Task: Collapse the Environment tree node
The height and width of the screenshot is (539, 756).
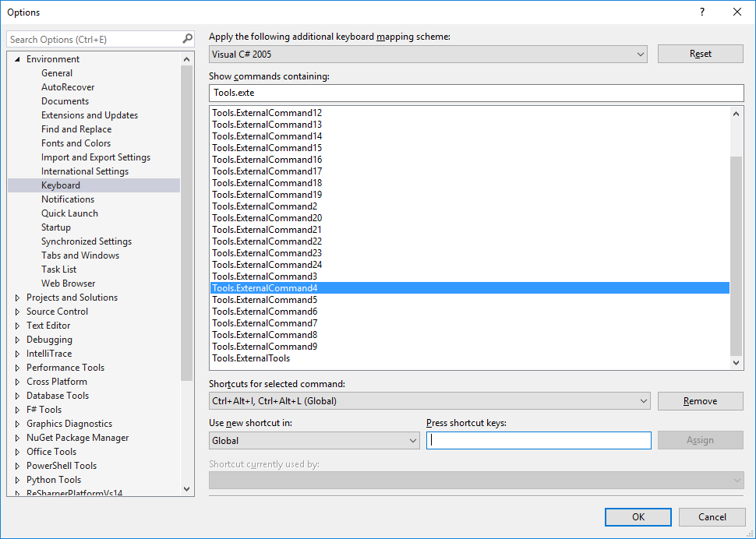Action: 17,58
